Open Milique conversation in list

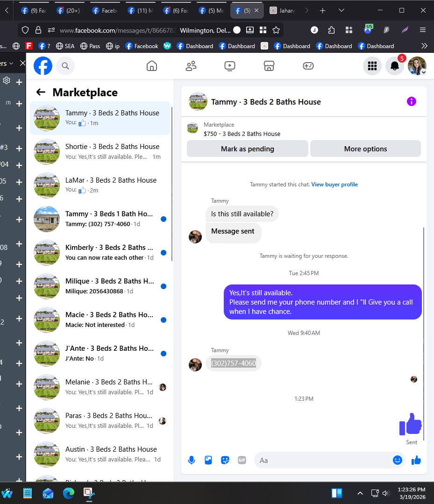pyautogui.click(x=100, y=286)
